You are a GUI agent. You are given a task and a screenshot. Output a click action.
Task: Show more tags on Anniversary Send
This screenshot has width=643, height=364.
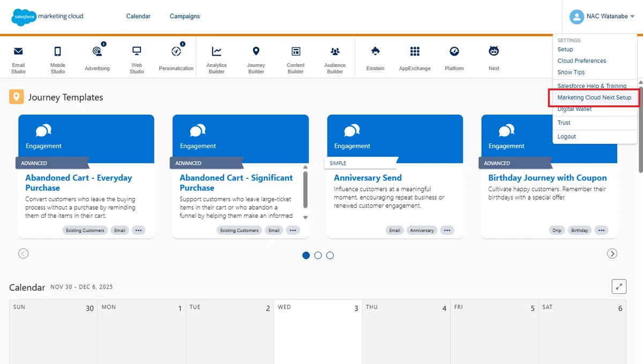point(447,230)
